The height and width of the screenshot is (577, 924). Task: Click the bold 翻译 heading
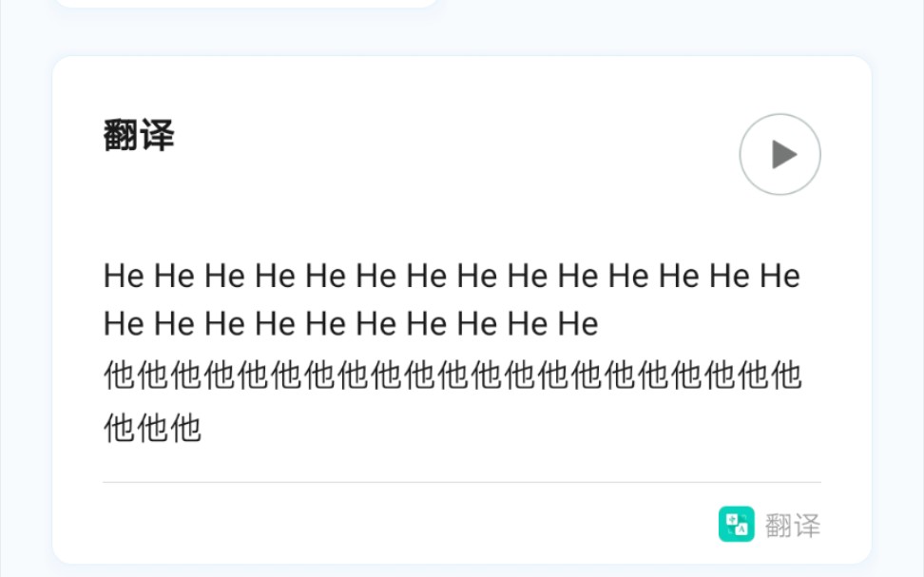coord(139,136)
